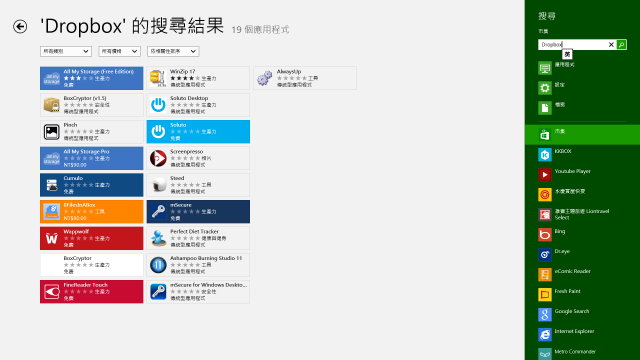Viewport: 640px width, 360px height.
Task: Open the Steed app icon
Action: 158,185
